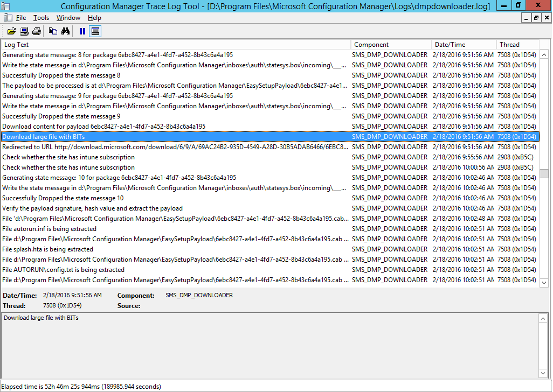Click the details pane scroll up arrow
The image size is (553, 392).
[x=543, y=318]
